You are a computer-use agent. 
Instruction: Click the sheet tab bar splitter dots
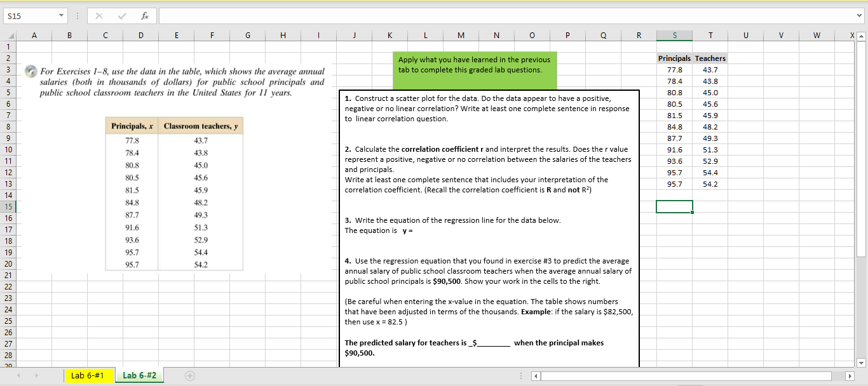(522, 376)
